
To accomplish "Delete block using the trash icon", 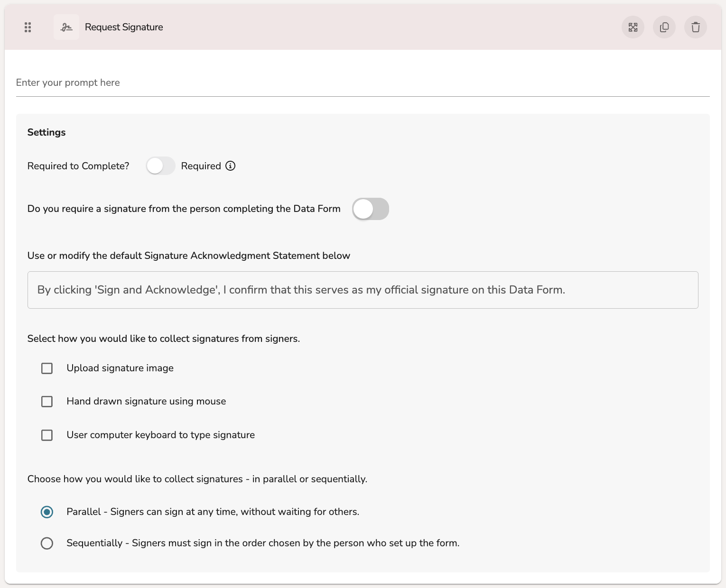I will (696, 27).
